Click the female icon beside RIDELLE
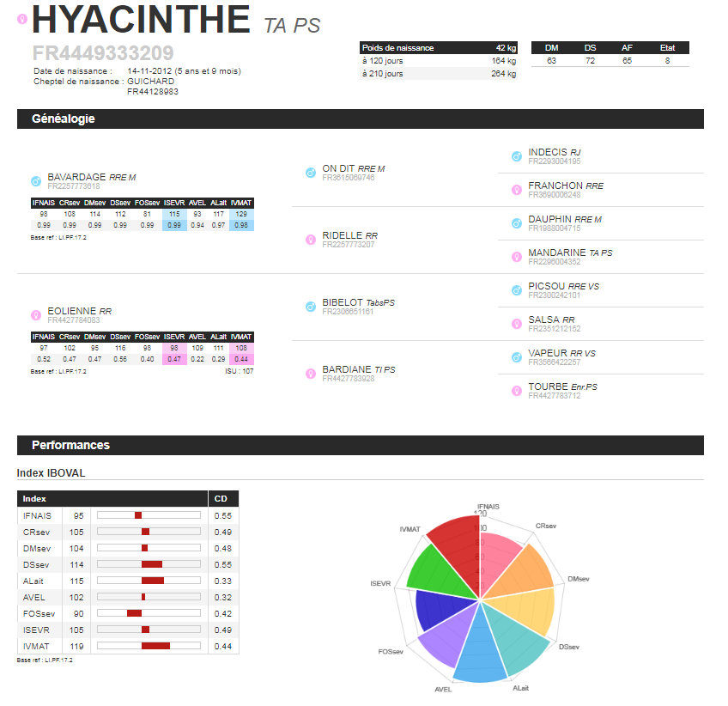 click(x=311, y=240)
